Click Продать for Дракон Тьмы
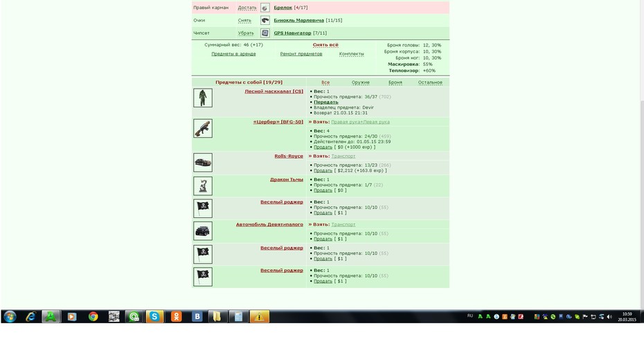The height and width of the screenshot is (362, 644). coord(323,190)
